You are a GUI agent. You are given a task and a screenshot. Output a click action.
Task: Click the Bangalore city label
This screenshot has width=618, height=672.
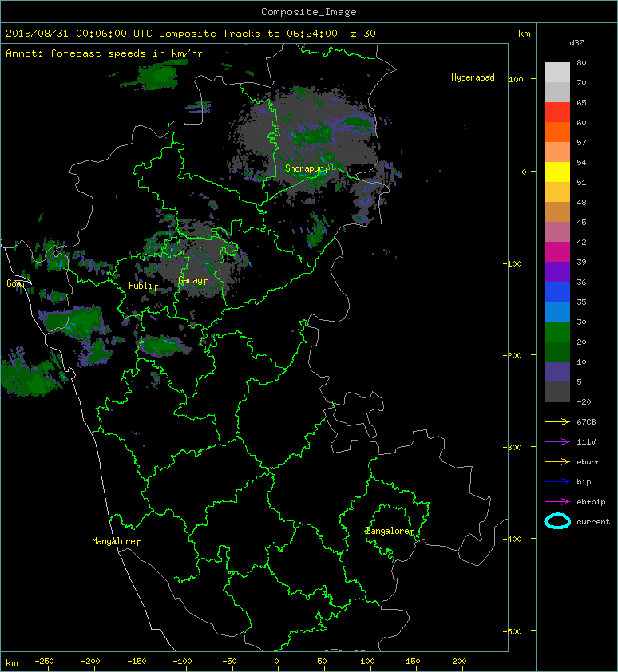click(390, 531)
